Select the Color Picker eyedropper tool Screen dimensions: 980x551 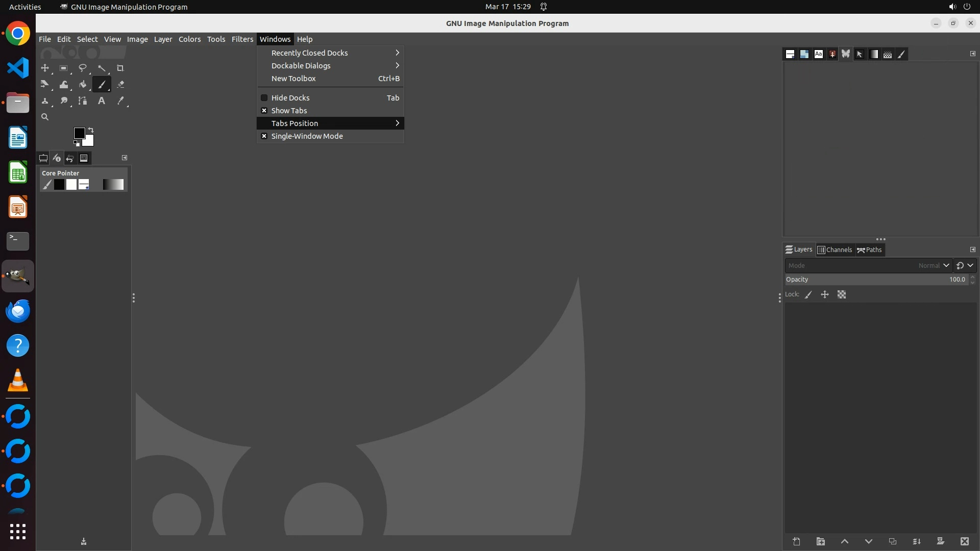[120, 101]
